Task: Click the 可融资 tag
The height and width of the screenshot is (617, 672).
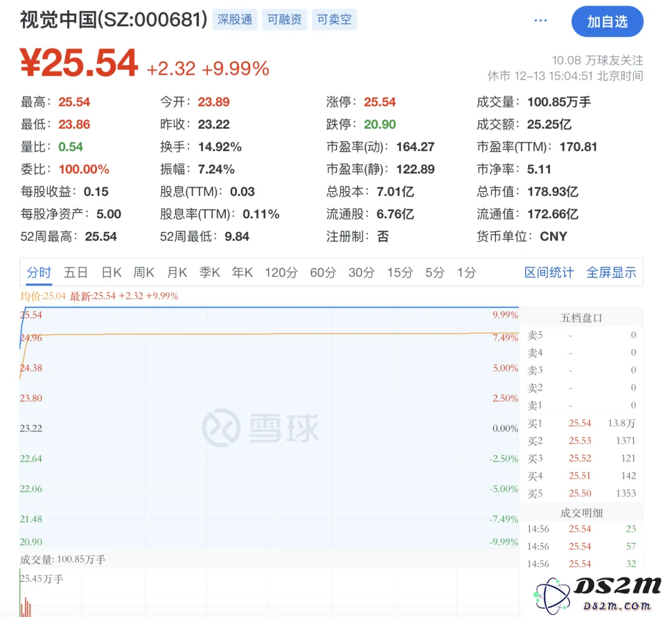Action: point(284,20)
